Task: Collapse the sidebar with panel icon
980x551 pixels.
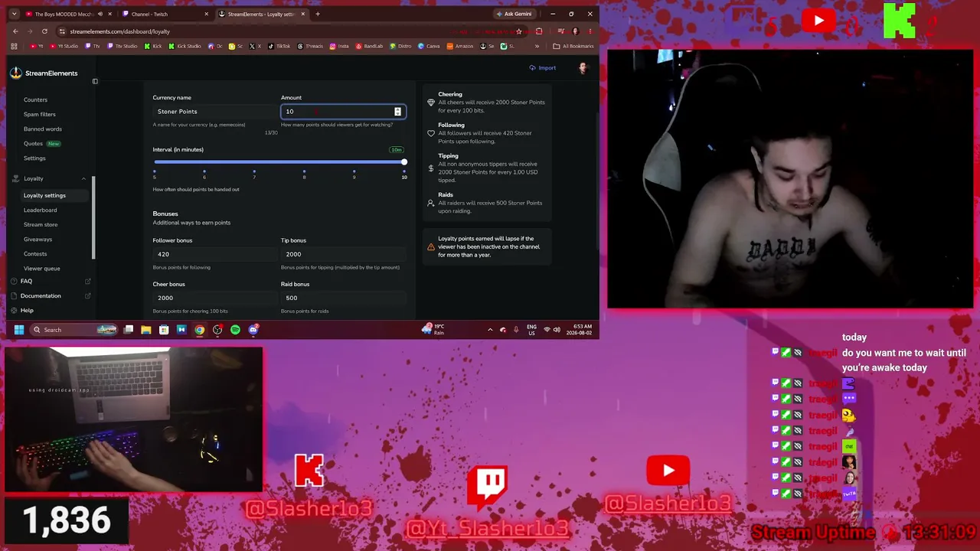Action: 95,81
